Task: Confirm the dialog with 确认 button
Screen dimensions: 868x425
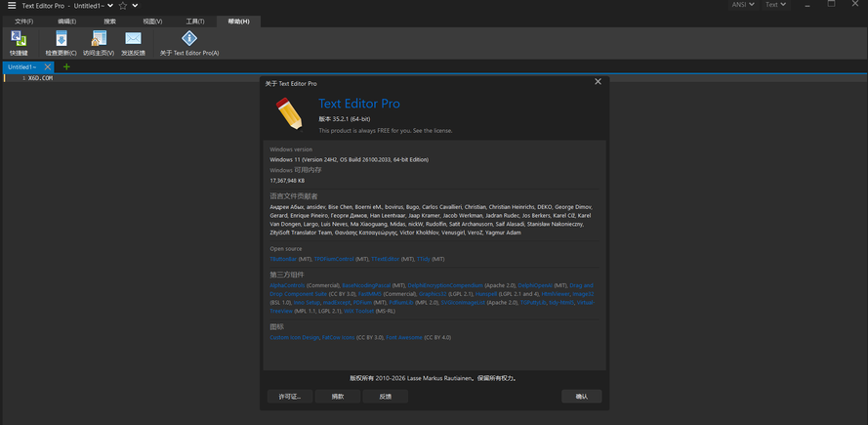Action: pyautogui.click(x=581, y=397)
